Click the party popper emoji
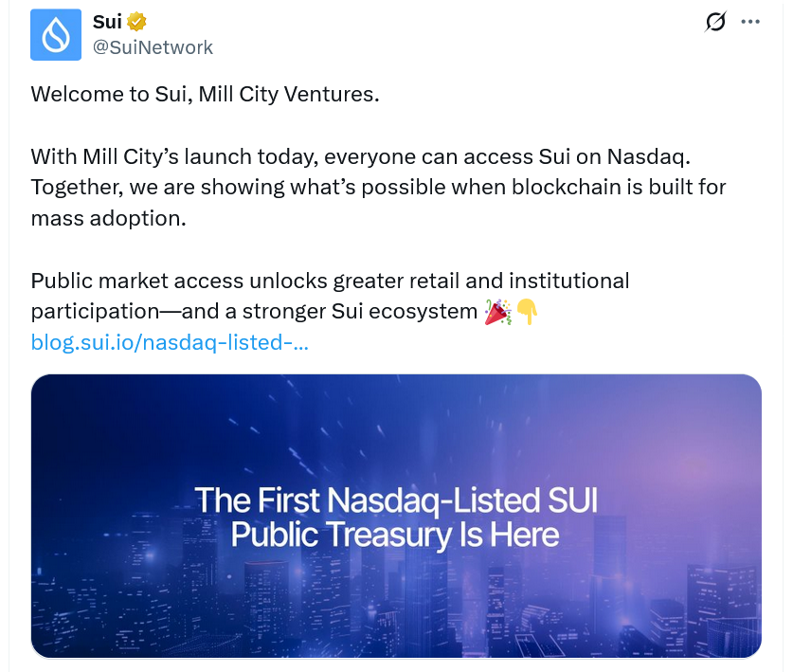Screen dimensions: 793x672 pyautogui.click(x=496, y=312)
